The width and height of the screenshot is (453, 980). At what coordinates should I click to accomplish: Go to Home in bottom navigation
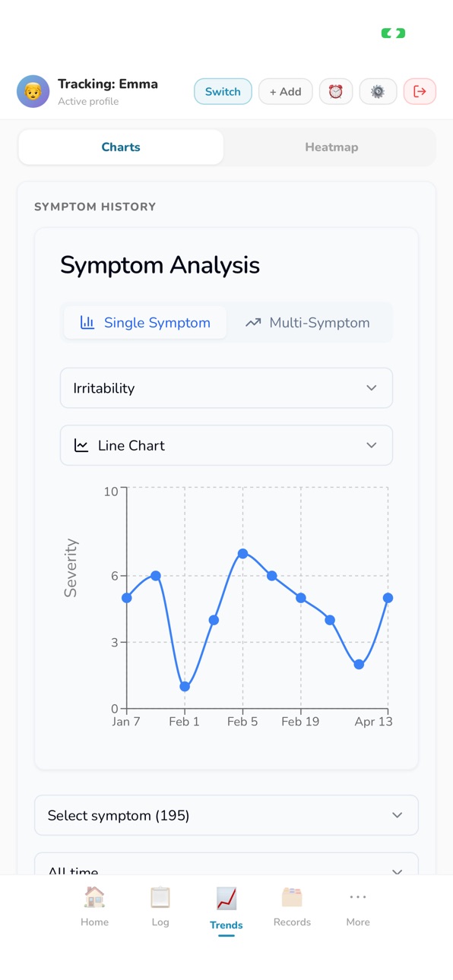pos(94,907)
